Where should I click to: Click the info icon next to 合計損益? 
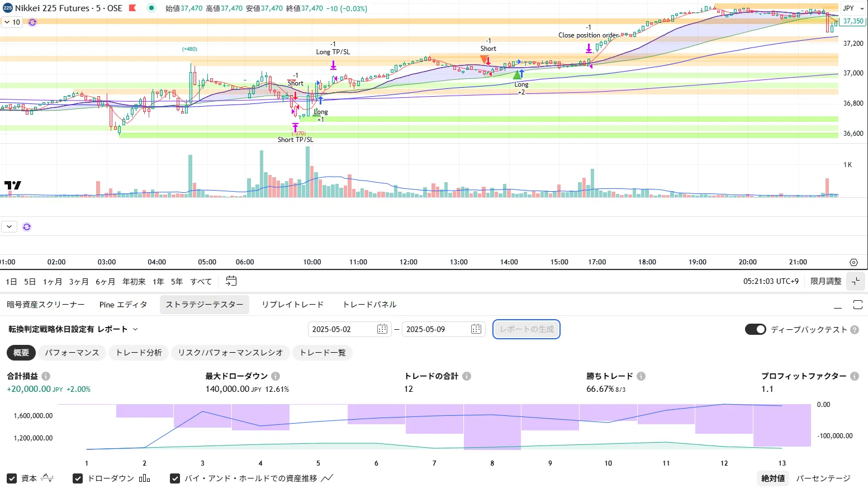[x=46, y=376]
